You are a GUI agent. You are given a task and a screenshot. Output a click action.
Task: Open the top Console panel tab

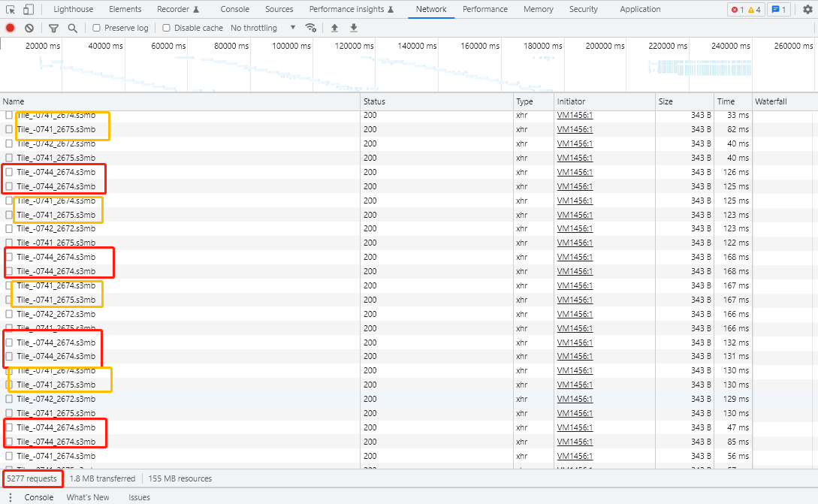click(x=235, y=10)
